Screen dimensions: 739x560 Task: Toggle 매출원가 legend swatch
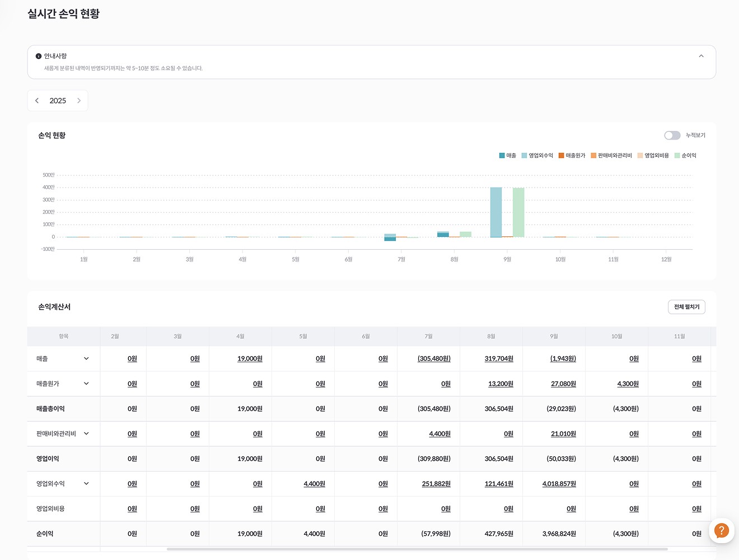[562, 156]
